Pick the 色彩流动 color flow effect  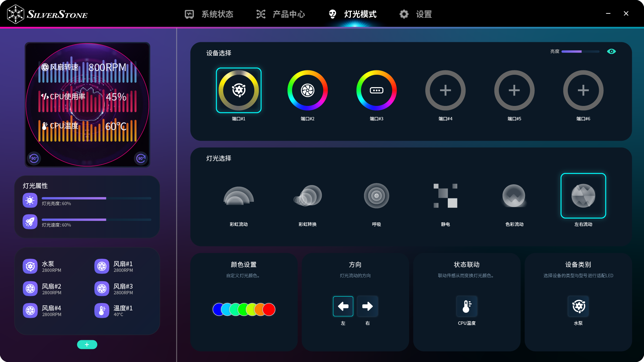click(x=514, y=196)
